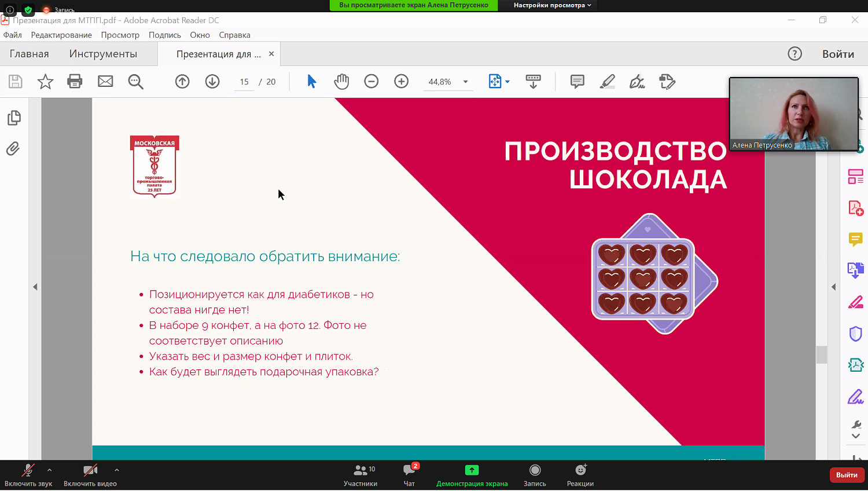
Task: Switch to Главная tab
Action: (x=30, y=54)
